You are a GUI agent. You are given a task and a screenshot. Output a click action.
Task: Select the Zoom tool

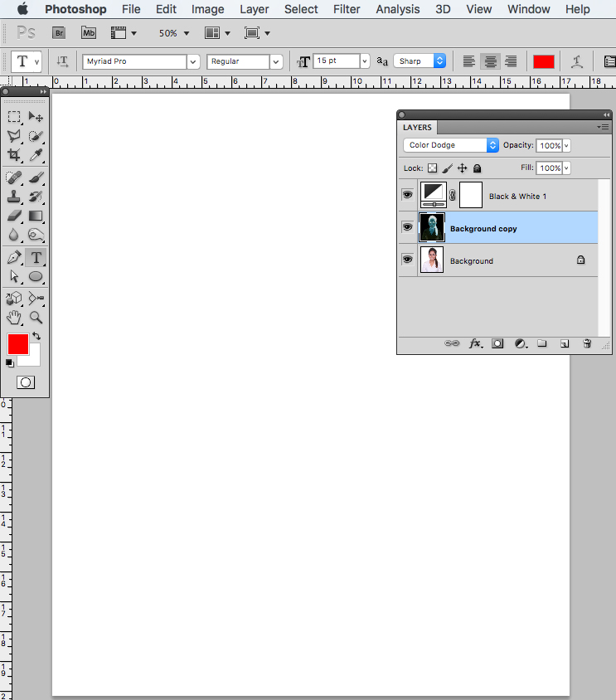pos(36,318)
